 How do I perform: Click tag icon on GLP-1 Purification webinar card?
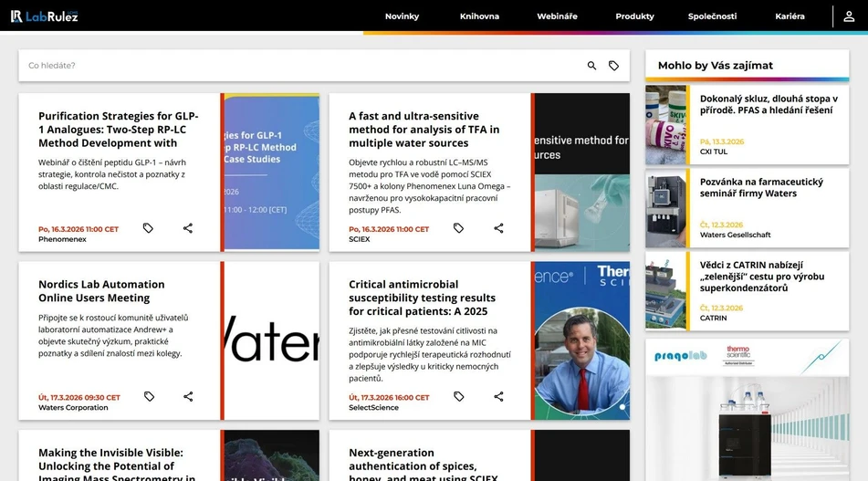(x=148, y=228)
